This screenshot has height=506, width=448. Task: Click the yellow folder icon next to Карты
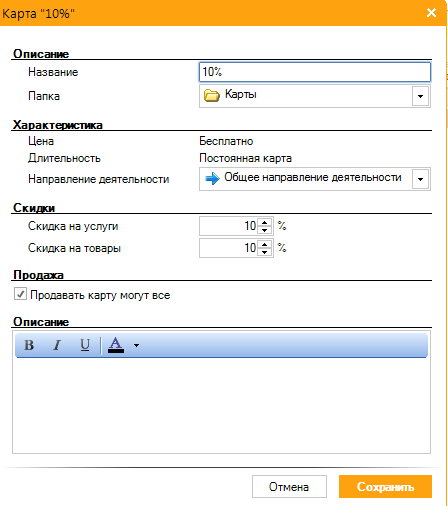(211, 96)
